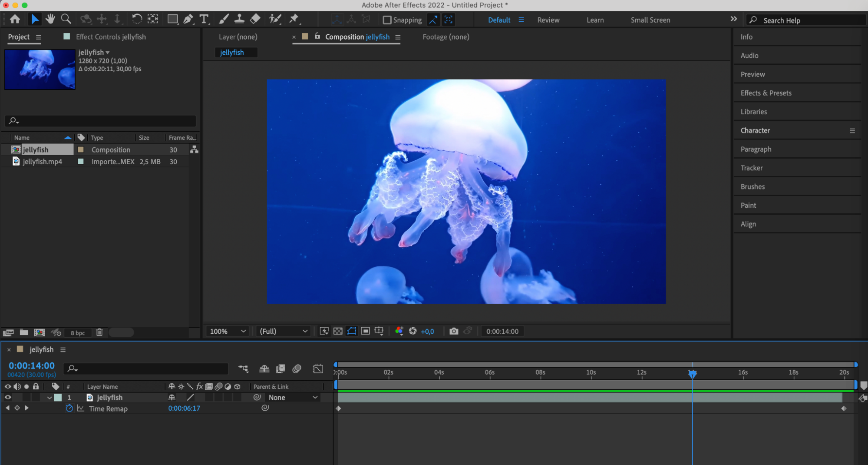Image resolution: width=868 pixels, height=465 pixels.
Task: Click the jellyfish composition label color swatch
Action: click(x=81, y=149)
